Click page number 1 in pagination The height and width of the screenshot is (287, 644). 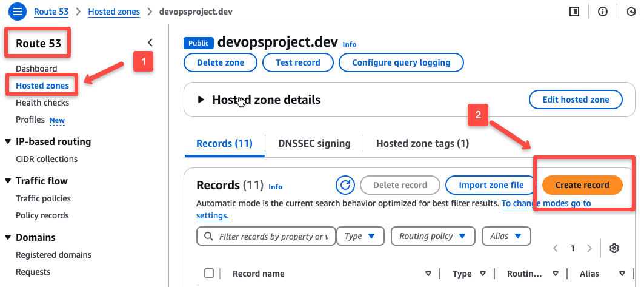pyautogui.click(x=573, y=248)
